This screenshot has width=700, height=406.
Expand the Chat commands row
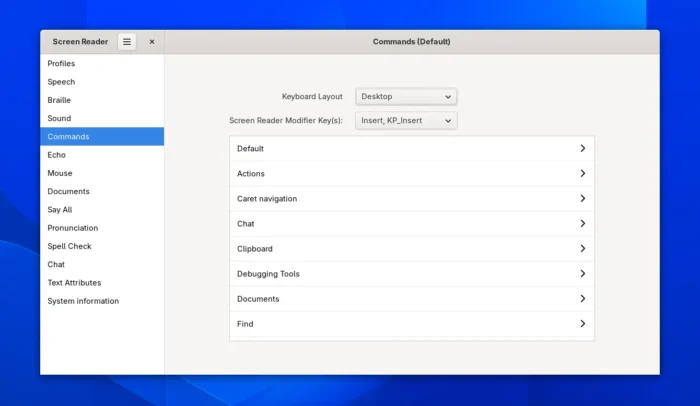click(x=411, y=224)
